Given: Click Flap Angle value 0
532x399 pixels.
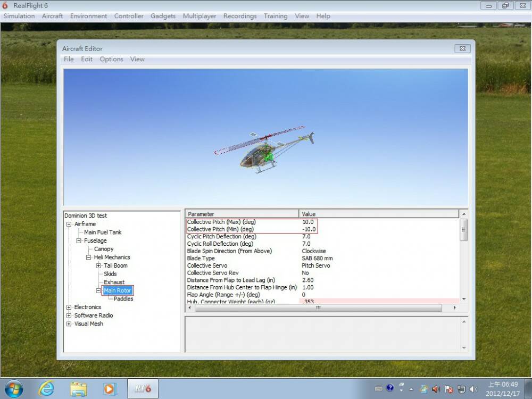Looking at the screenshot, I should tap(304, 295).
